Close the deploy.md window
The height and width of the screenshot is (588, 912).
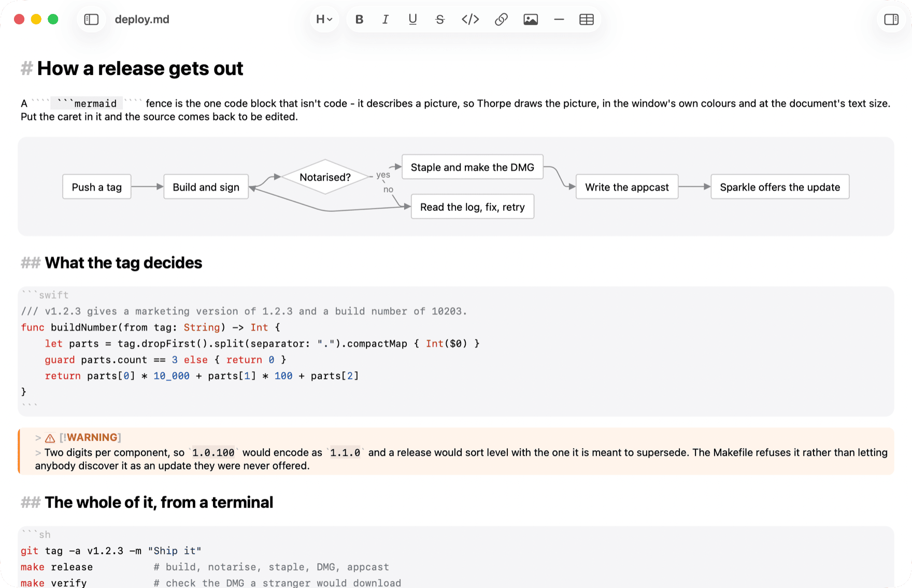(19, 19)
